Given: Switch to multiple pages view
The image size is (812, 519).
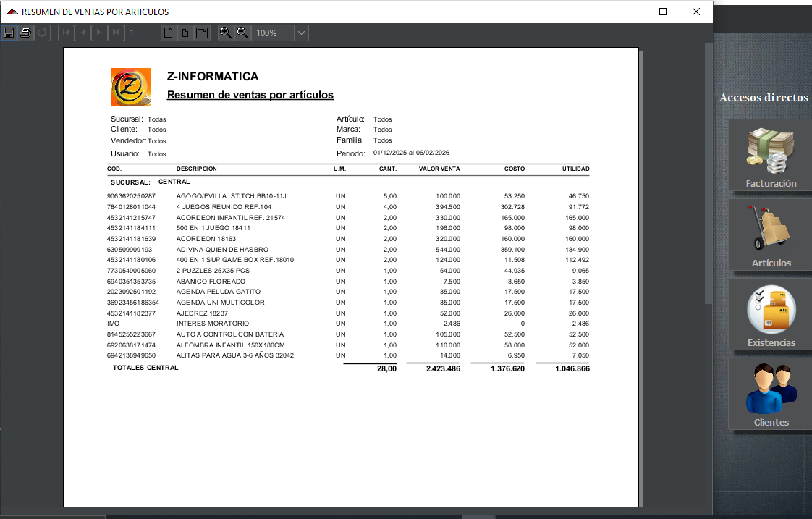Looking at the screenshot, I should click(x=200, y=32).
